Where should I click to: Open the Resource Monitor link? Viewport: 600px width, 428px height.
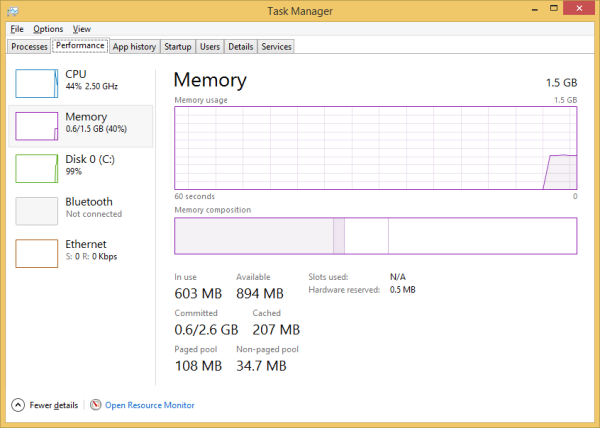point(149,405)
